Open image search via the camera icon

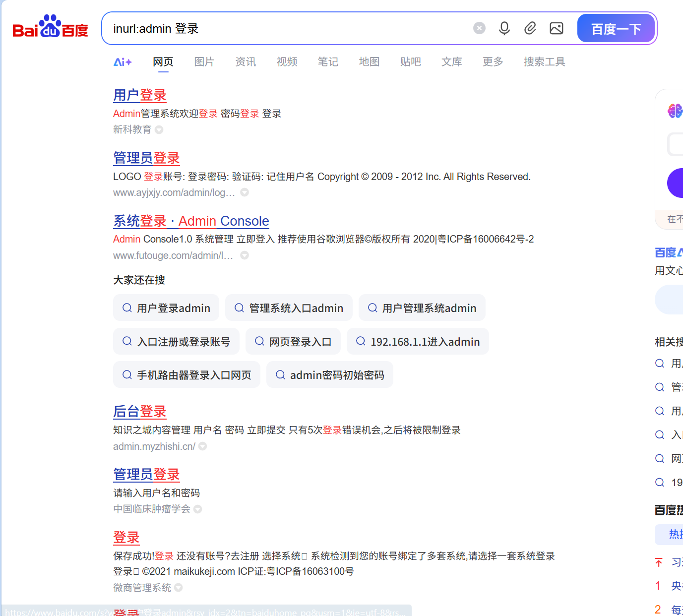click(x=556, y=28)
